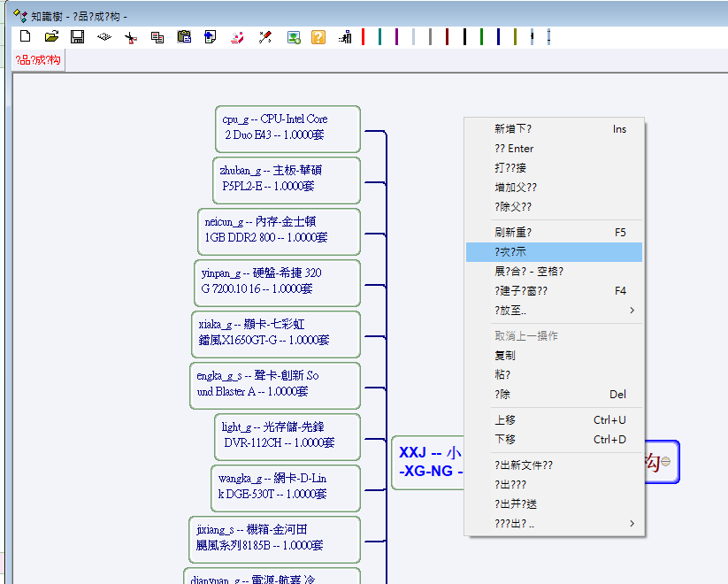Switch to the red-text document tab

[38, 60]
